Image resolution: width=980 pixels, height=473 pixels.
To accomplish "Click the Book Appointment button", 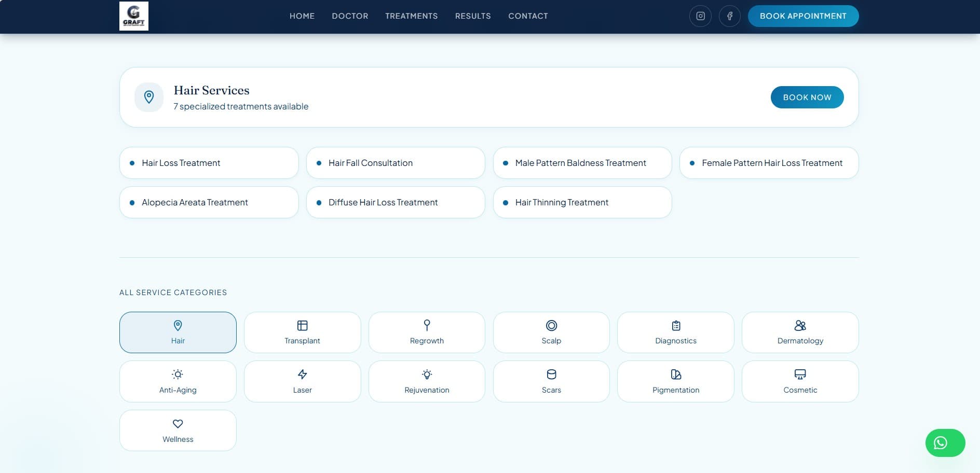I will click(x=803, y=16).
